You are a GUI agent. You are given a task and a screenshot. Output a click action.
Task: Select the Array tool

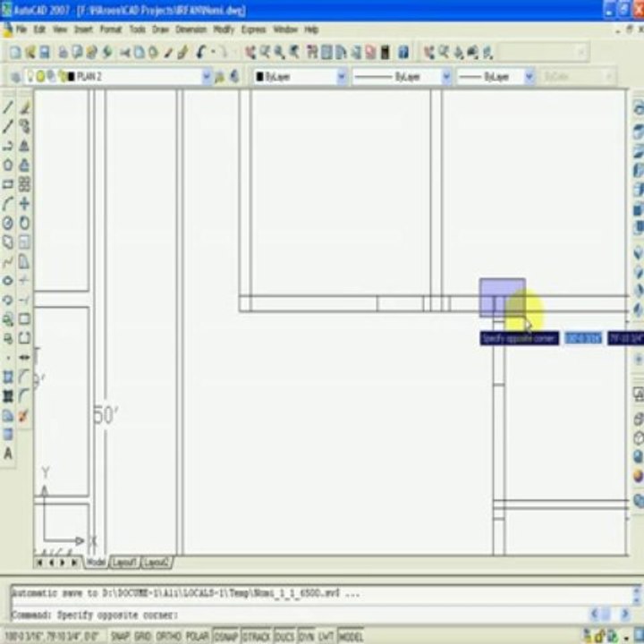pyautogui.click(x=25, y=184)
